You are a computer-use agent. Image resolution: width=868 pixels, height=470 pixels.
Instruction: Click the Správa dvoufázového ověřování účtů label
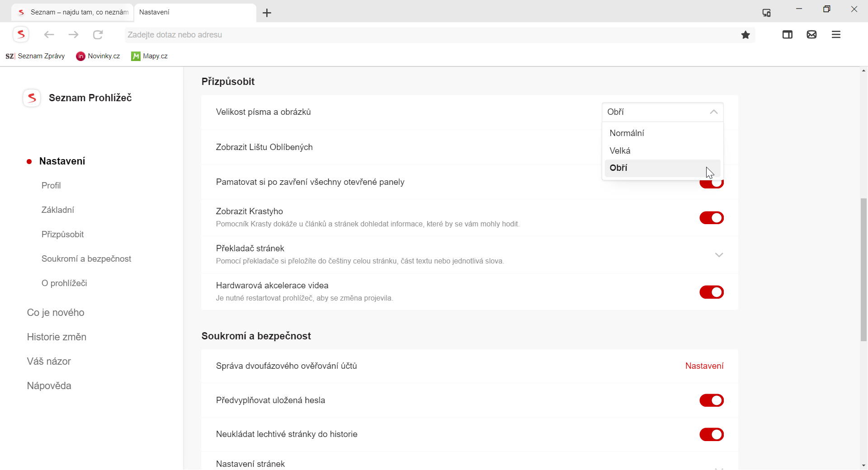click(x=287, y=366)
